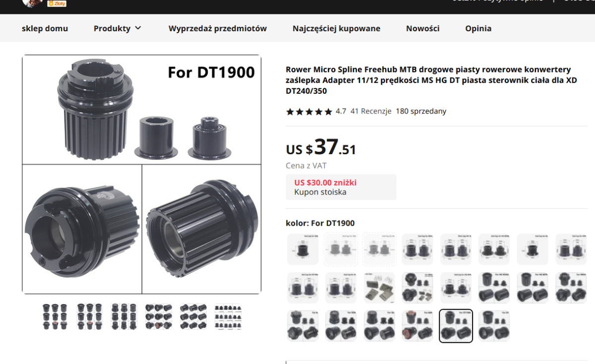Select the first "End Cap" variant swatch
The width and height of the screenshot is (595, 364).
pos(302,249)
